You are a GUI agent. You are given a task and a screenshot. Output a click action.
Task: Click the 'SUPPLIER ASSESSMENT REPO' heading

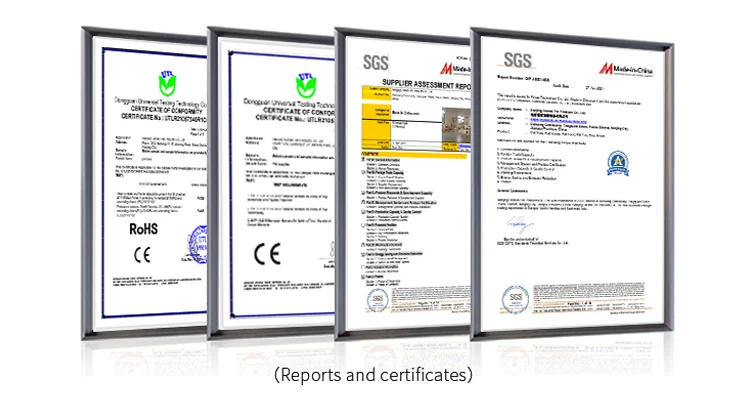click(x=427, y=85)
